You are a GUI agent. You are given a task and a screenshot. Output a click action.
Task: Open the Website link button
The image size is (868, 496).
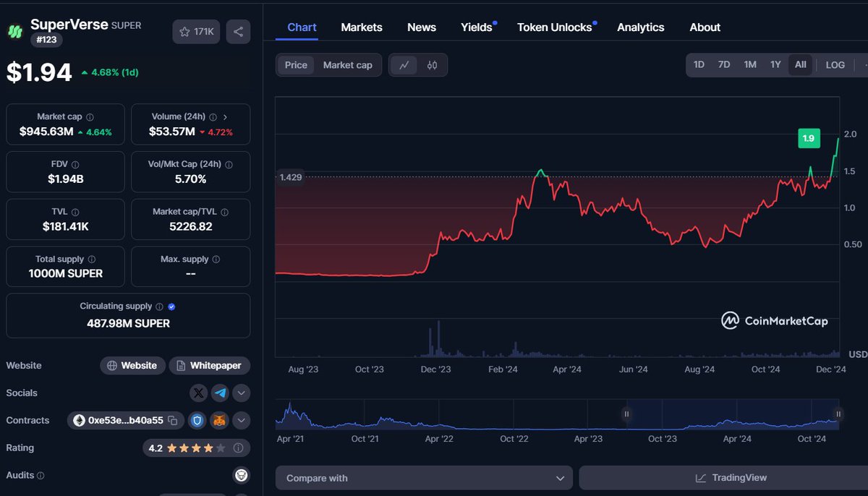pyautogui.click(x=132, y=366)
